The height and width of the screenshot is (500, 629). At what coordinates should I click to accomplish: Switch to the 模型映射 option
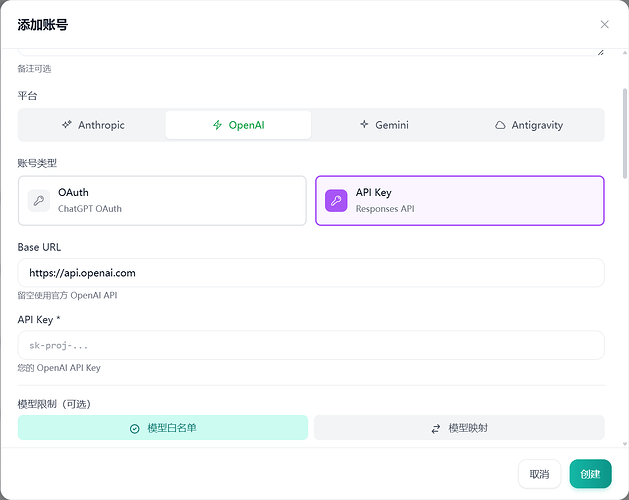pos(459,428)
